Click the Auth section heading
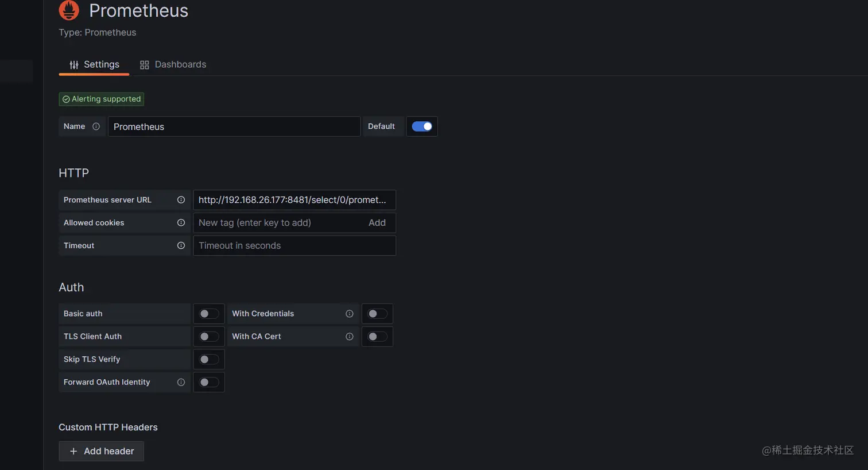The image size is (868, 470). click(x=71, y=287)
